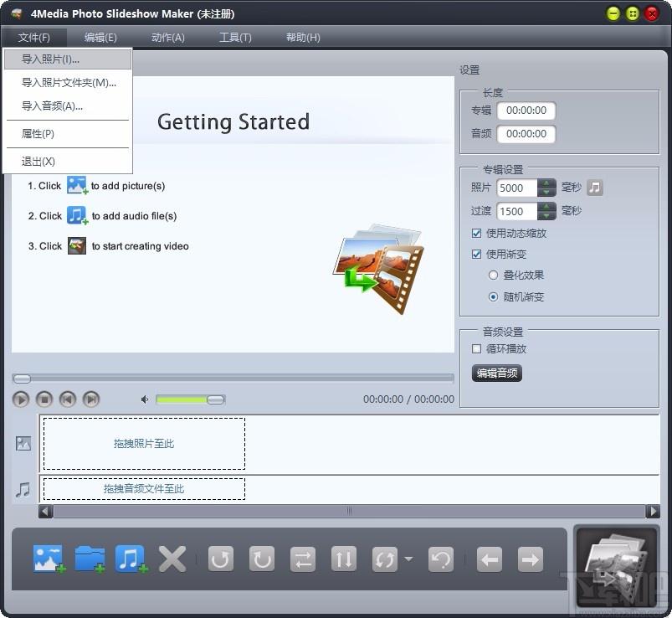Increase 照片 duration with up stepper

(x=546, y=183)
